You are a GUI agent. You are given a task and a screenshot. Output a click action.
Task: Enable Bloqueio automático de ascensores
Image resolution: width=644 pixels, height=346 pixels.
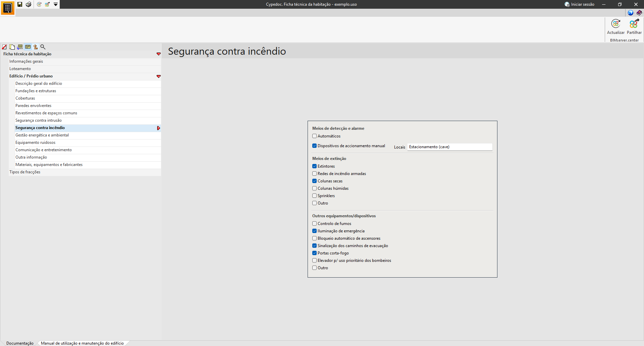coord(315,238)
